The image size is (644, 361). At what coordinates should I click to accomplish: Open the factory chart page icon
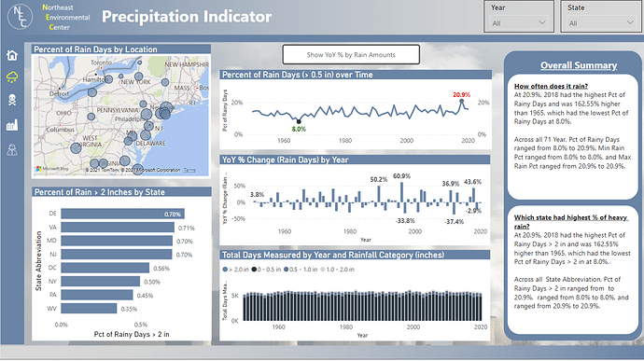[12, 125]
